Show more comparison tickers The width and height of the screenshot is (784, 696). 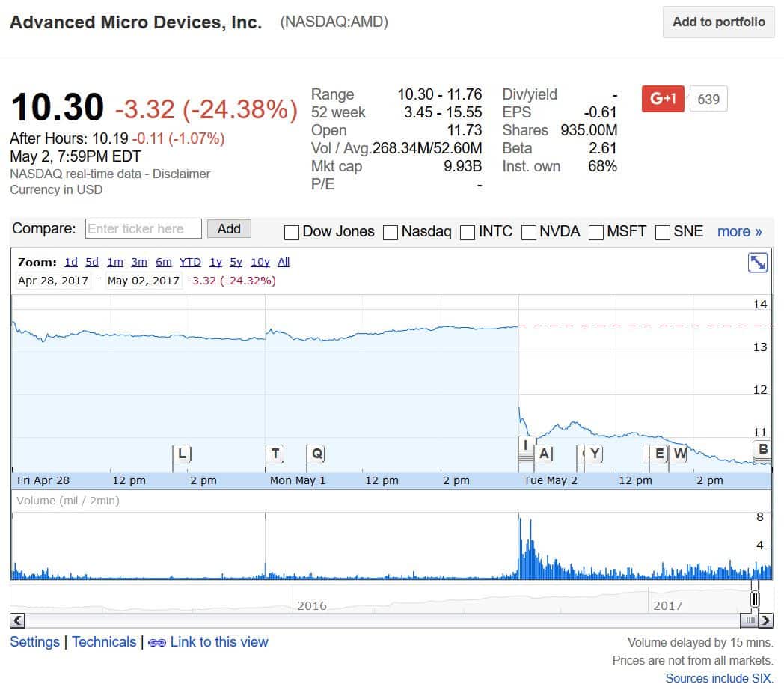[x=740, y=232]
